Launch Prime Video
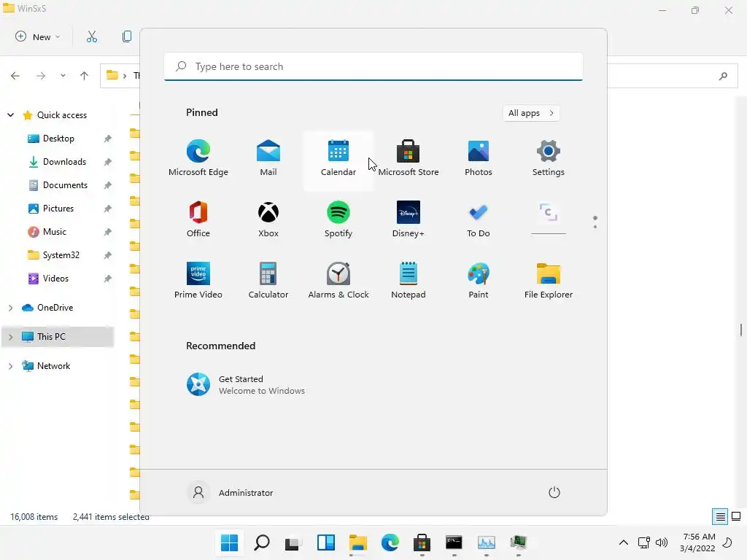The width and height of the screenshot is (747, 560). click(198, 281)
